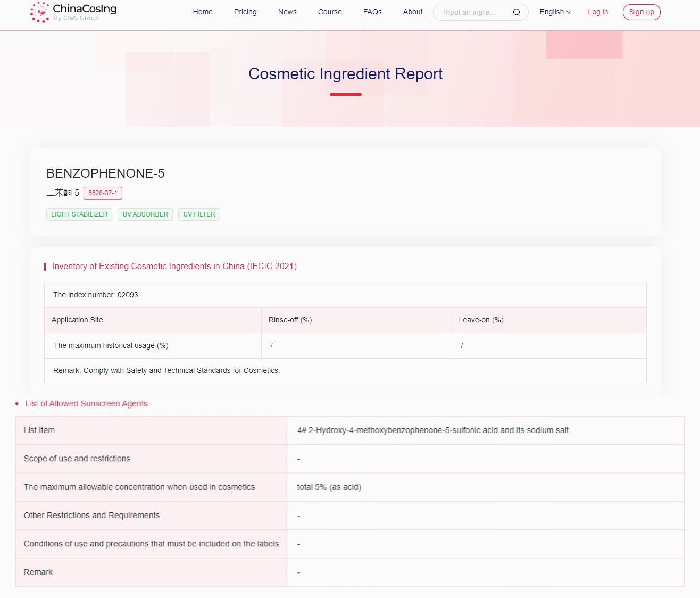Visit the FAQs page

click(372, 12)
